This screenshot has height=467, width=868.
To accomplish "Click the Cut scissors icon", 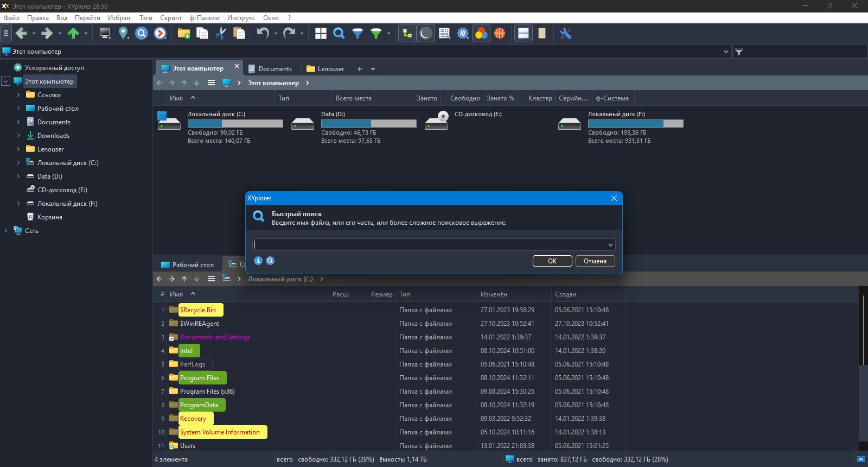I will coord(220,34).
